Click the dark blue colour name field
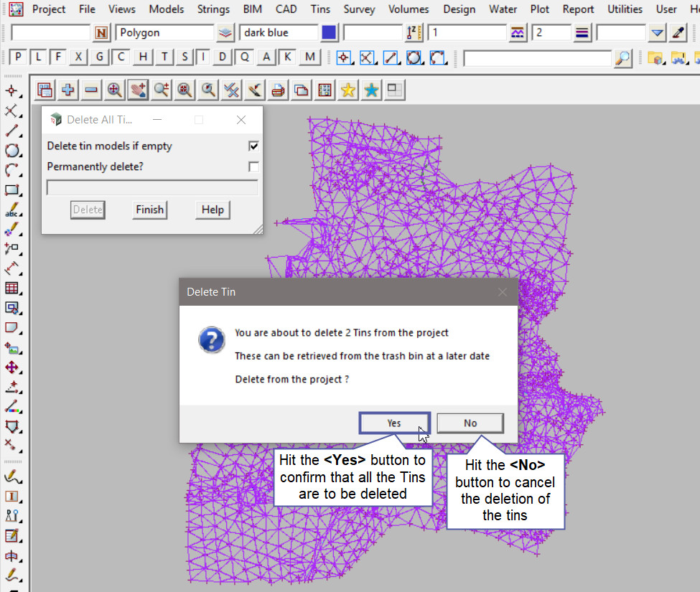 tap(279, 32)
